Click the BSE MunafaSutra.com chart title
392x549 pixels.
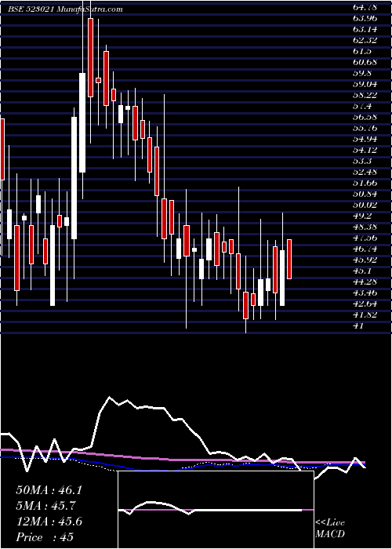point(65,9)
